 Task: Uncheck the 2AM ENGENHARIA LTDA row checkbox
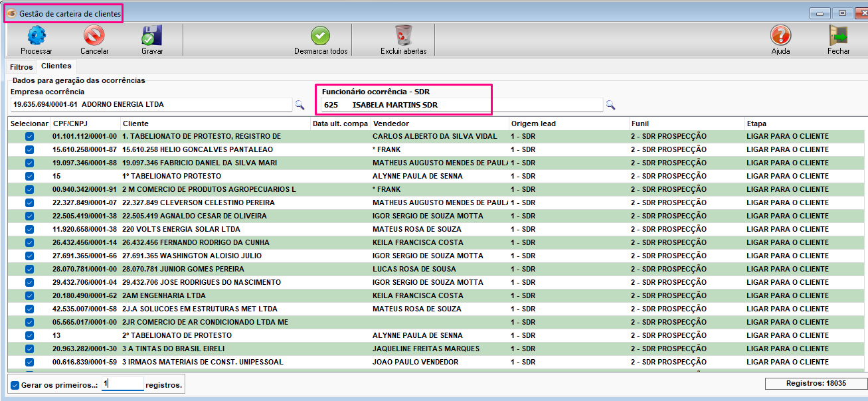pos(29,295)
